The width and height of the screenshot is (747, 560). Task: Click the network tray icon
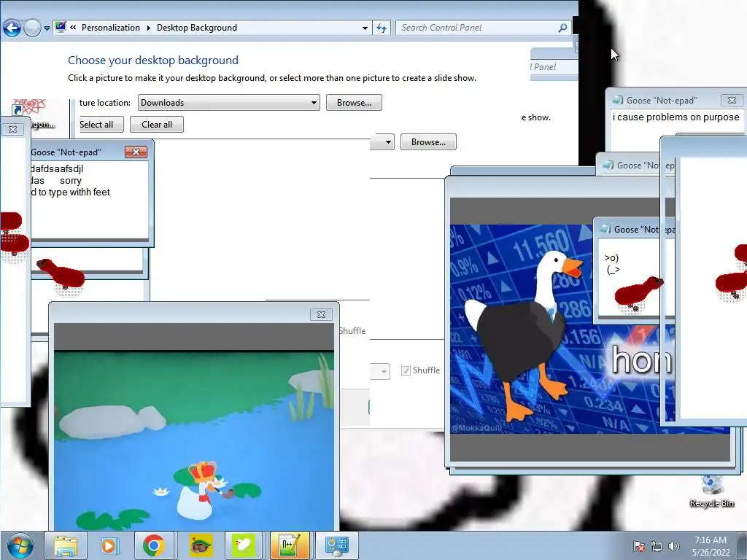[x=657, y=546]
